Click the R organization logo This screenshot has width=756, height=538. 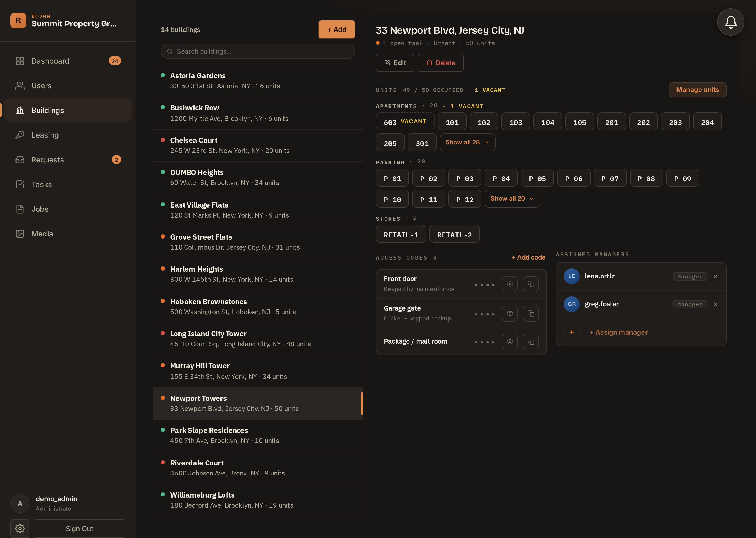pos(18,20)
